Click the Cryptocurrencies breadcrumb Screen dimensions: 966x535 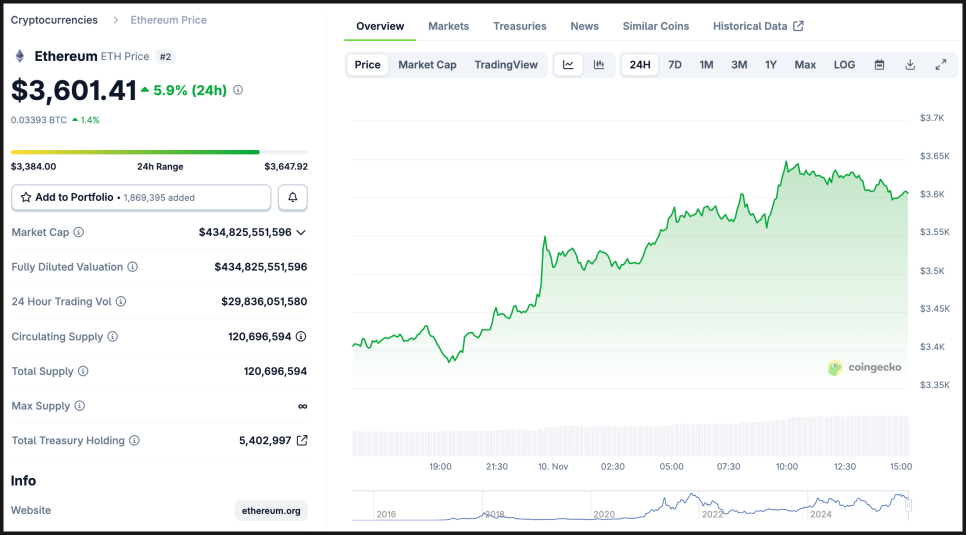(x=54, y=20)
